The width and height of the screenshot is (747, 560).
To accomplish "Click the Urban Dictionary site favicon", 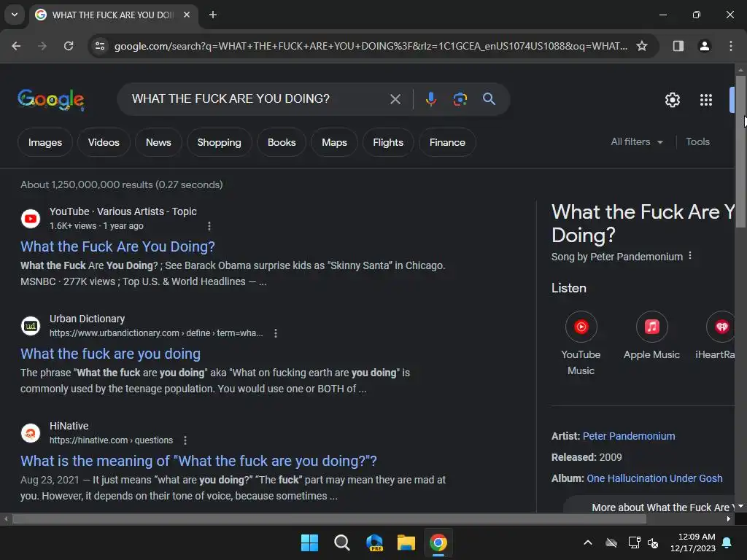I will point(31,326).
